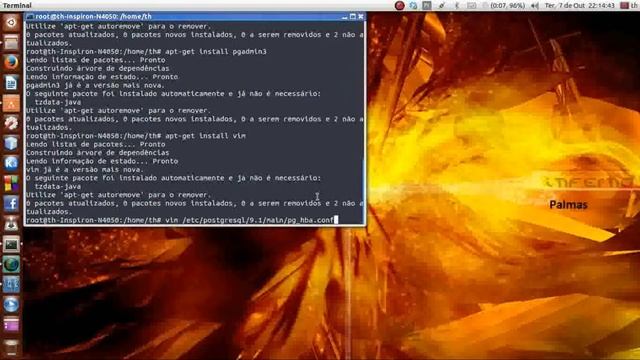Open the sound volume indicator
This screenshot has width=640, height=360.
(x=535, y=5)
